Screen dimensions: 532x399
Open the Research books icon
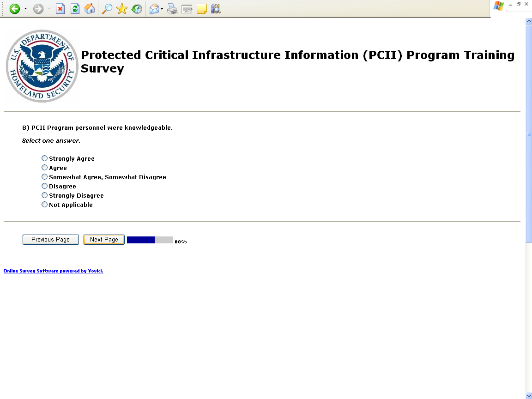point(216,9)
